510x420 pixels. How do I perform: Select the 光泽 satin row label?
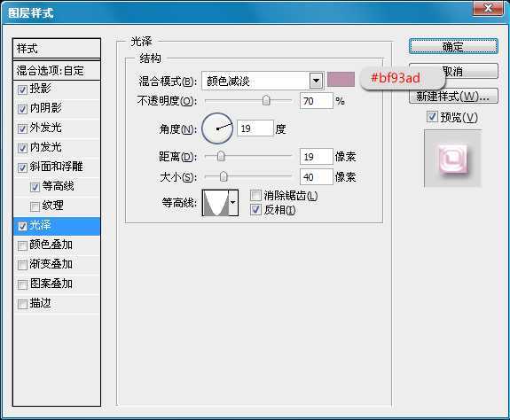(40, 225)
